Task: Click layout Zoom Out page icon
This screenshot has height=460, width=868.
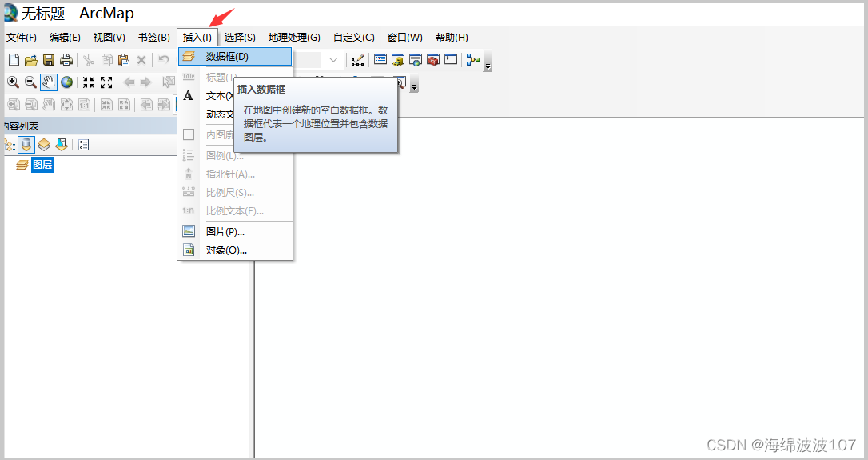Action: [x=31, y=104]
